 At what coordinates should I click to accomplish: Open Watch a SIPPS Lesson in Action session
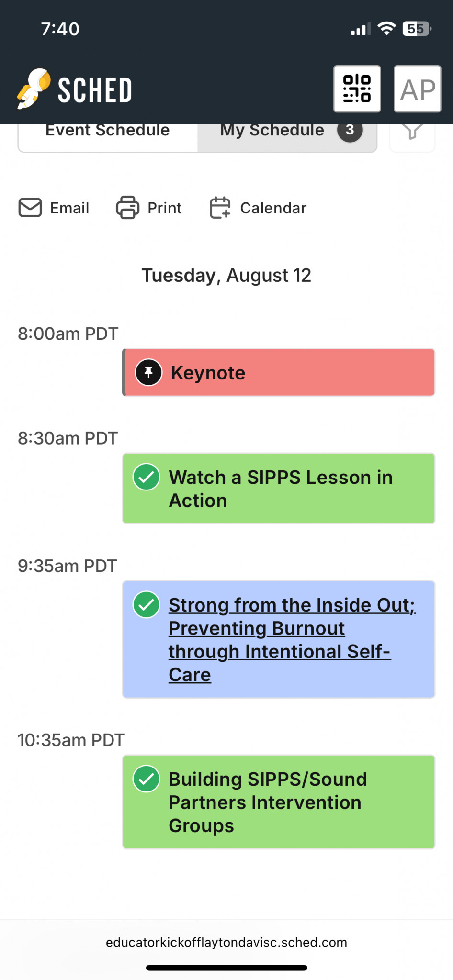coord(281,489)
